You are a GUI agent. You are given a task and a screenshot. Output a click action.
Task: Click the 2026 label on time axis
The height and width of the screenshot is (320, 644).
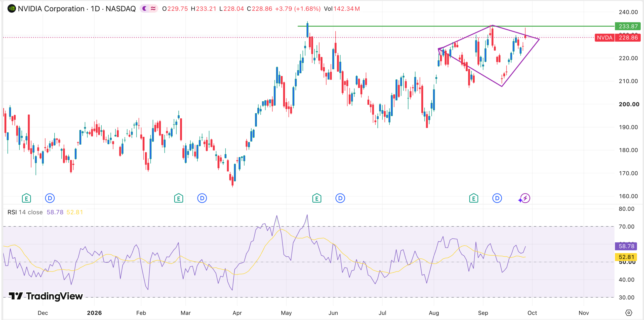(x=94, y=313)
